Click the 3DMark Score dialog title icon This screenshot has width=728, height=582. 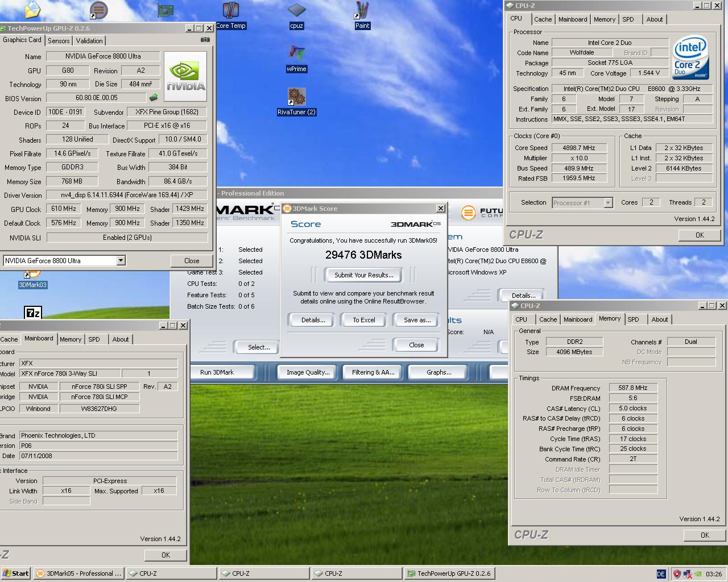(287, 209)
